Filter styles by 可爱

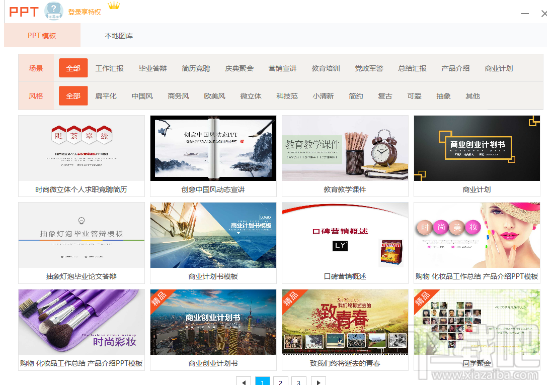(414, 96)
